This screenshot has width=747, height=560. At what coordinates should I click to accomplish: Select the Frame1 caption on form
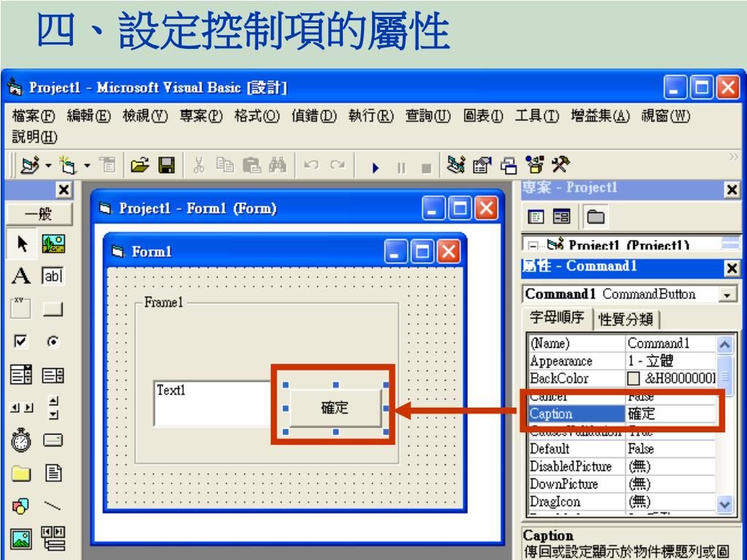pos(163,302)
